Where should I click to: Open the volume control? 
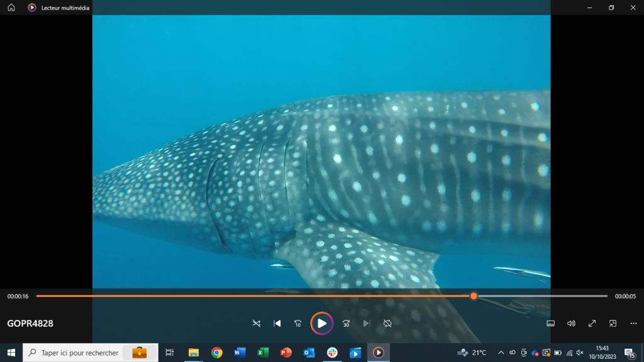[571, 324]
